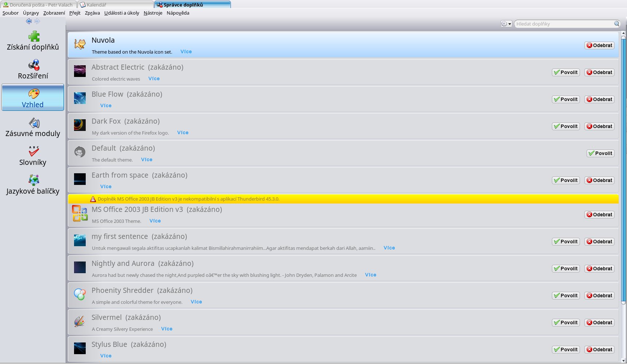This screenshot has width=627, height=364.
Task: Click the Nuvola theme cat icon
Action: click(x=80, y=44)
